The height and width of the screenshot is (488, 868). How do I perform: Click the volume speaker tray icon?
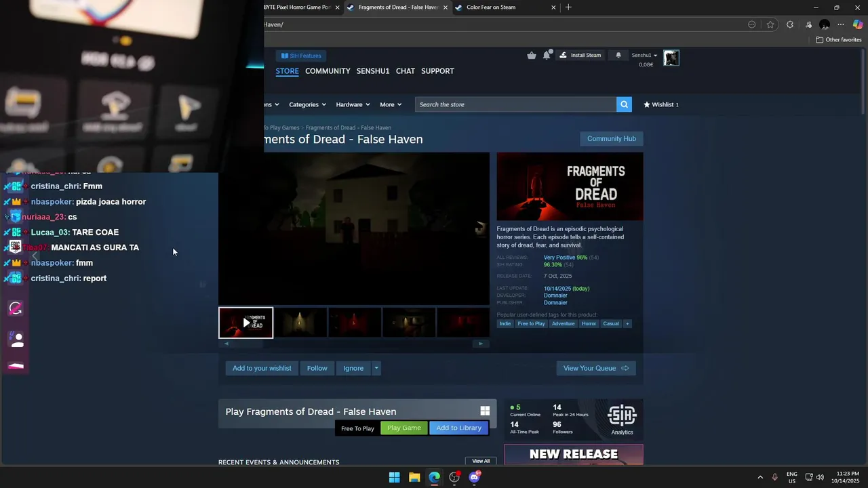pyautogui.click(x=820, y=477)
